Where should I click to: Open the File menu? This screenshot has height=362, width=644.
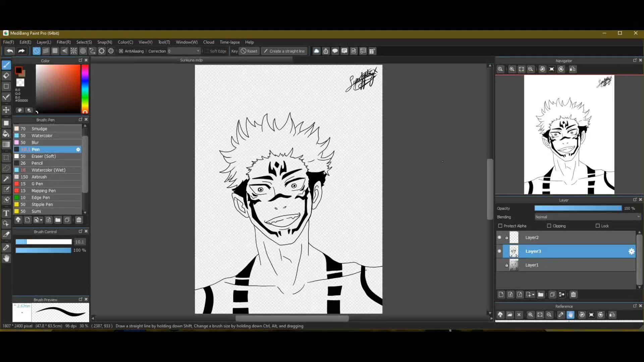click(x=8, y=42)
